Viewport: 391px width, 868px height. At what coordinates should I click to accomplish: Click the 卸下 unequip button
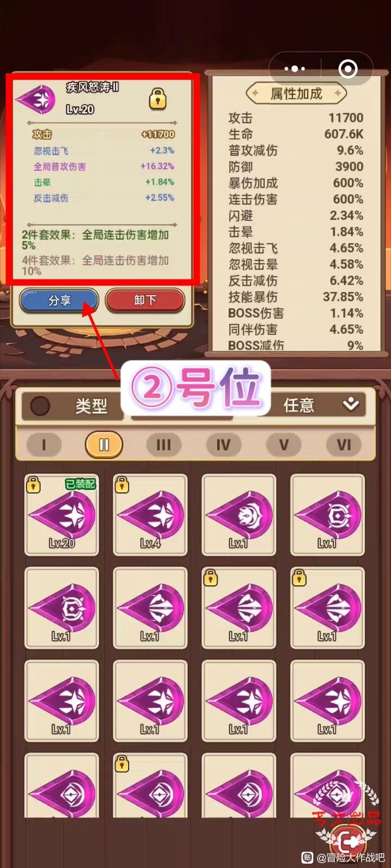coord(145,301)
